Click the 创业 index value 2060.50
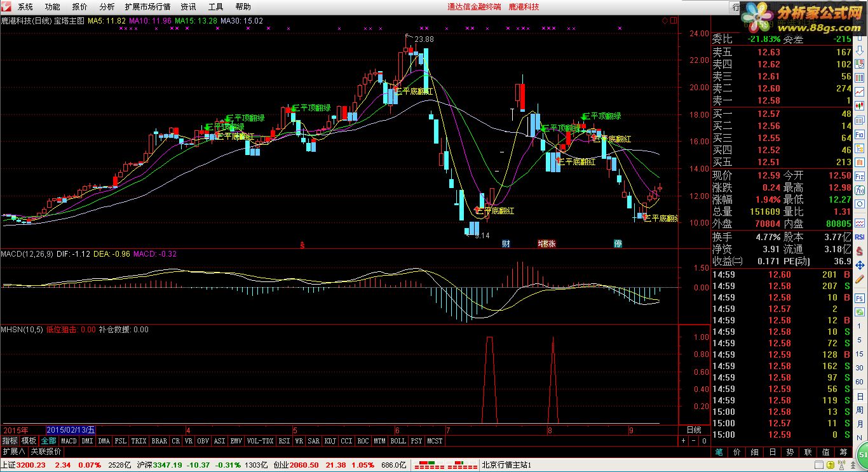Image resolution: width=868 pixels, height=472 pixels. coord(304,465)
